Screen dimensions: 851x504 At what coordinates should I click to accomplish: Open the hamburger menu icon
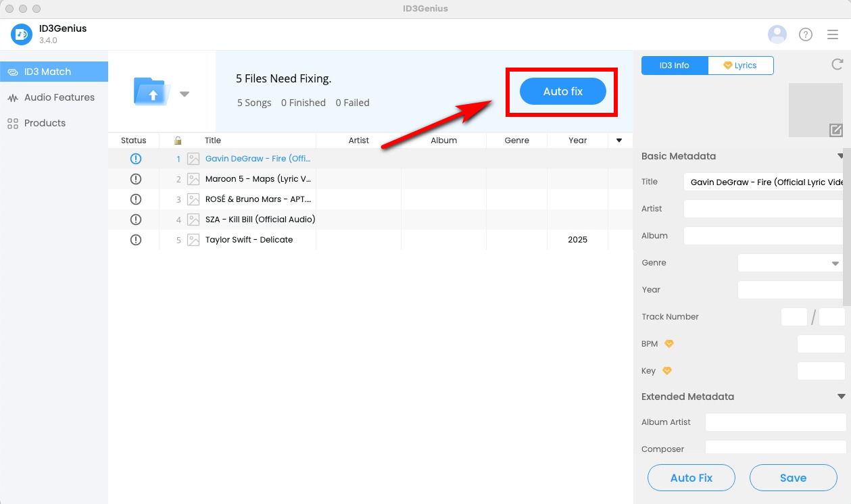point(833,34)
